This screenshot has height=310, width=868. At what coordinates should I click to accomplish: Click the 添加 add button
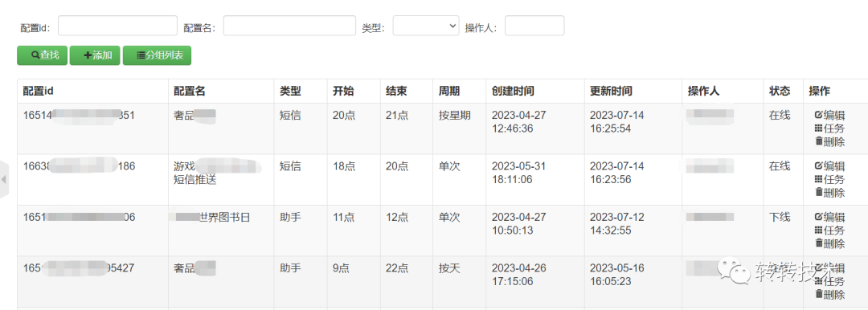point(95,55)
